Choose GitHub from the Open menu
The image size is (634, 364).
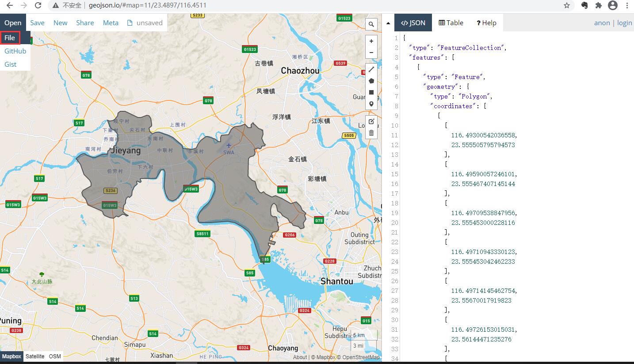[x=15, y=51]
